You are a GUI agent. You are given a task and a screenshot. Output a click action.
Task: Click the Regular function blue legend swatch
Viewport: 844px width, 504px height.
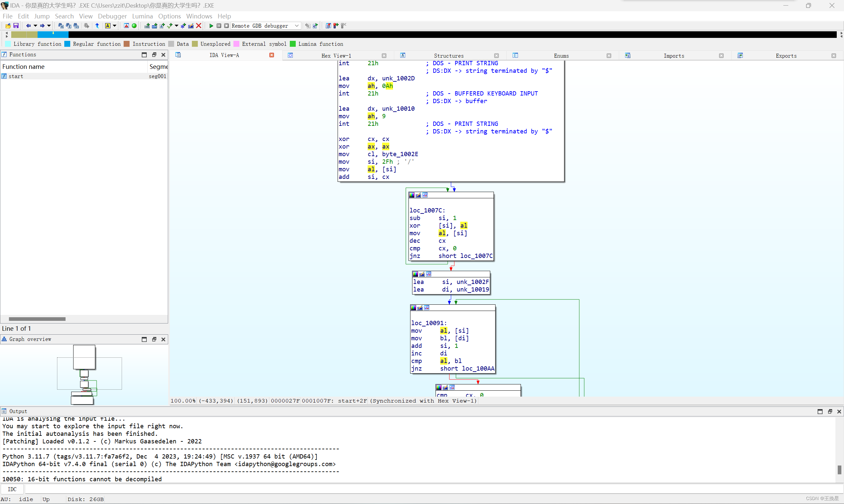(67, 44)
